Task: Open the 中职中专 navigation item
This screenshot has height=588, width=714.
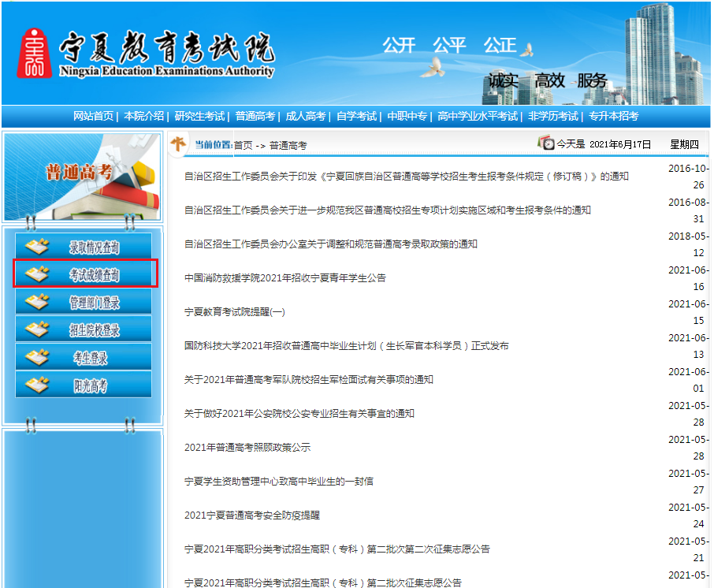Action: coord(407,116)
